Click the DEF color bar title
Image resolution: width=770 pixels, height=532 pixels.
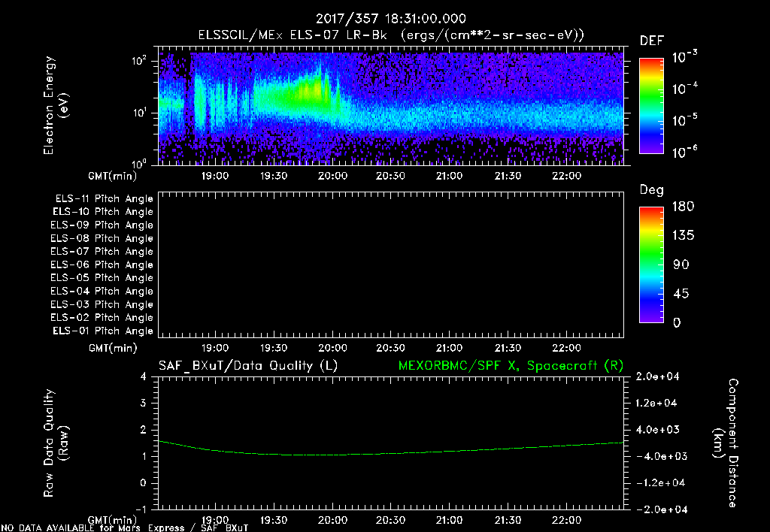[652, 41]
